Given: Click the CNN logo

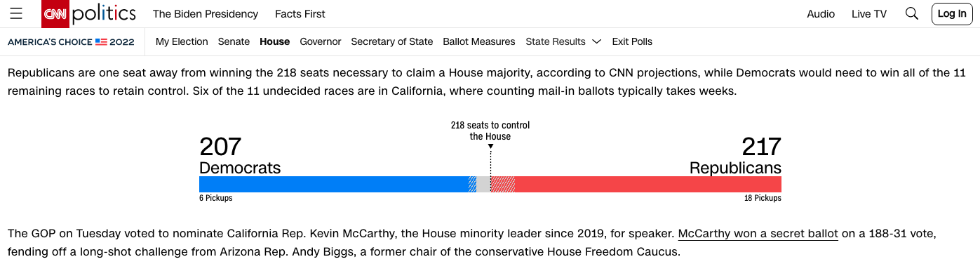Looking at the screenshot, I should click(x=55, y=13).
